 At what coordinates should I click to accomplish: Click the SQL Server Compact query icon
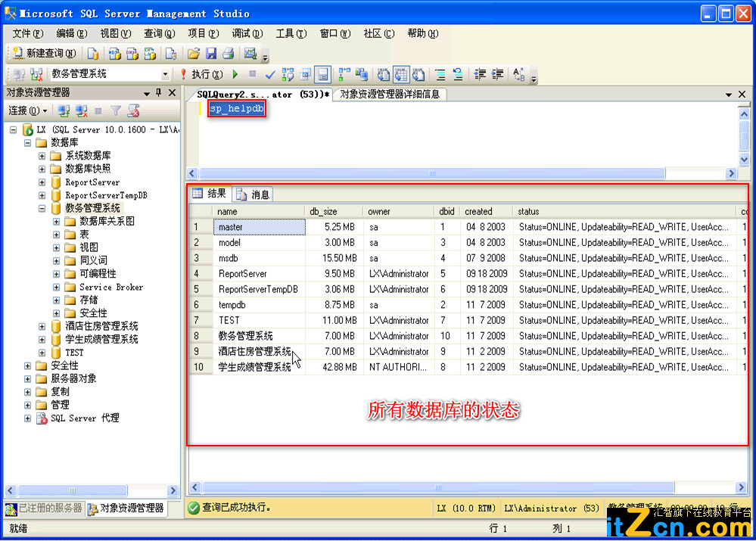click(171, 53)
